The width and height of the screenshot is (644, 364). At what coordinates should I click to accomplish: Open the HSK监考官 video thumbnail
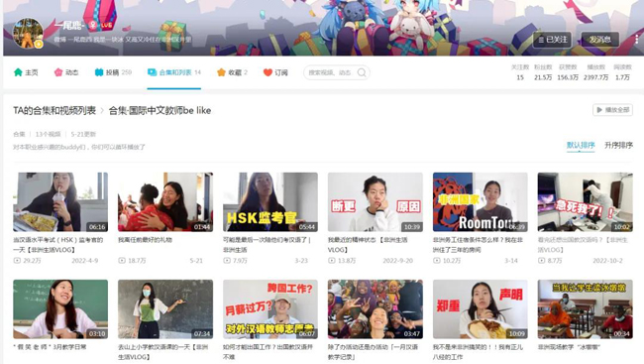tap(270, 202)
